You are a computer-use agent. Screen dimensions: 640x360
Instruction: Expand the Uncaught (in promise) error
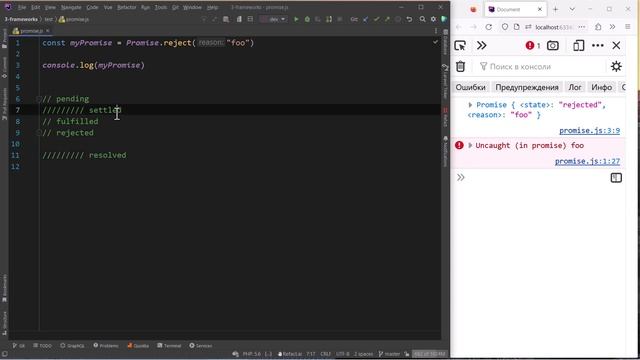coord(470,145)
